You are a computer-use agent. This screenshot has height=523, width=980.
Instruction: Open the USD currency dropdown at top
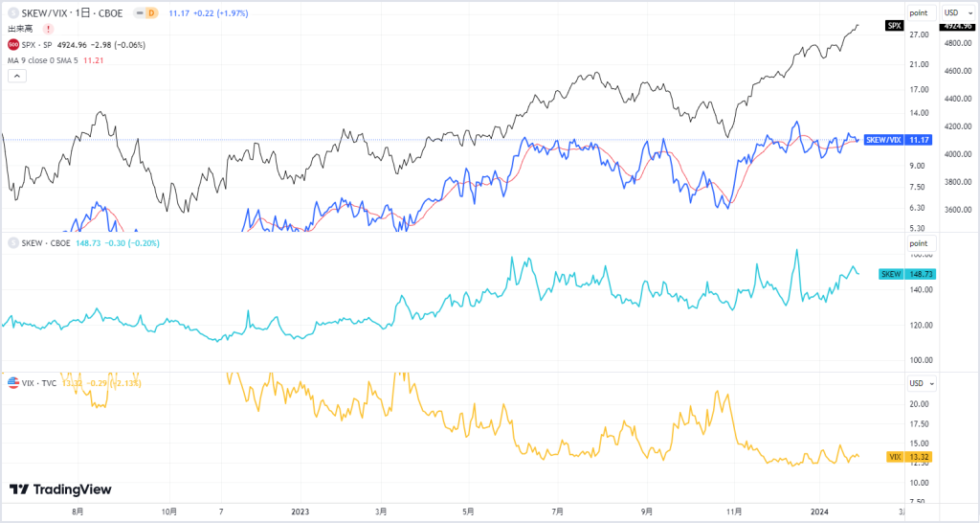[x=959, y=12]
